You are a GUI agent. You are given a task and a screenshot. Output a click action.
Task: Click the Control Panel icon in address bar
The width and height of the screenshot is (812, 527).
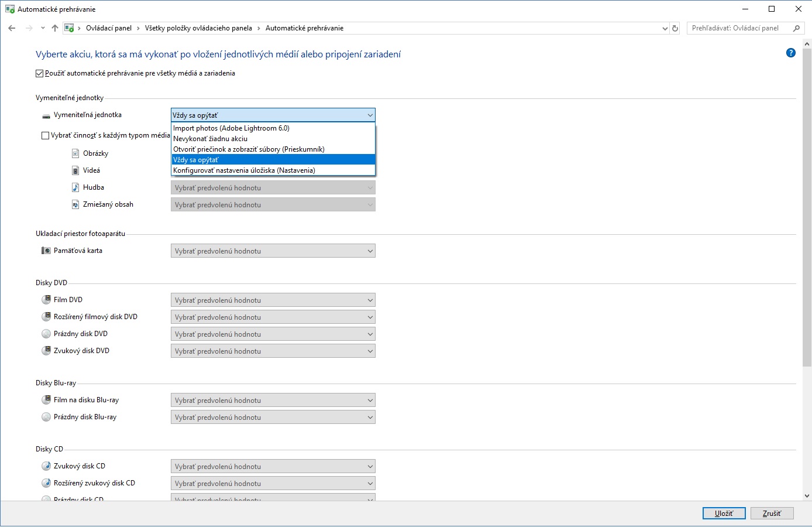click(x=69, y=28)
